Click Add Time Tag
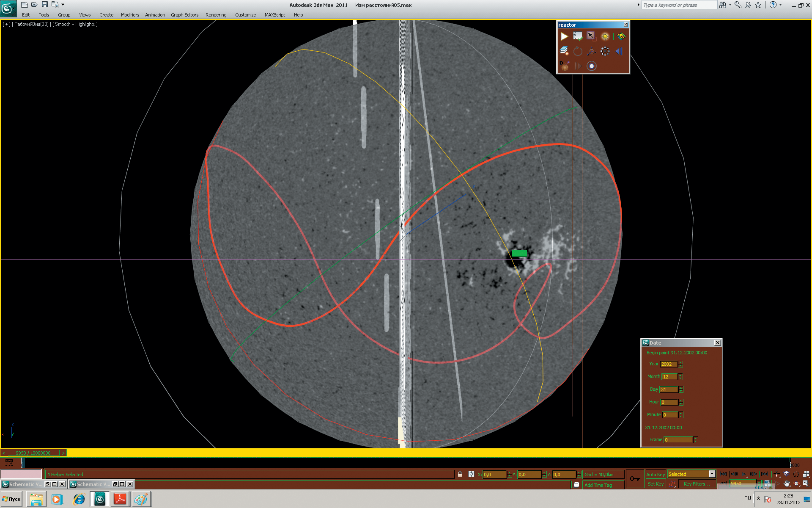812x508 pixels. (598, 485)
